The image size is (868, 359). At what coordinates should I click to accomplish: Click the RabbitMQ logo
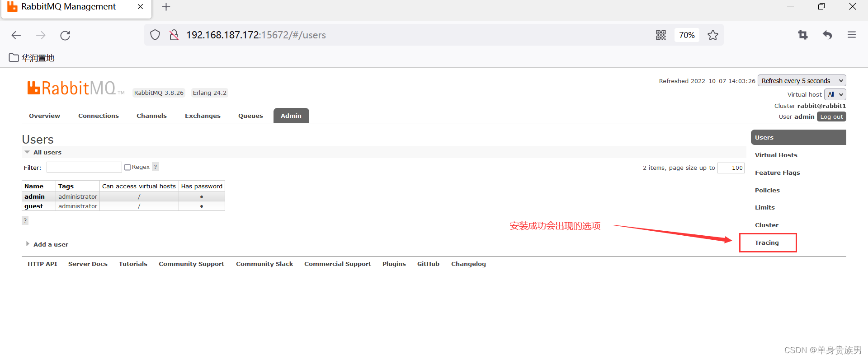click(x=75, y=88)
